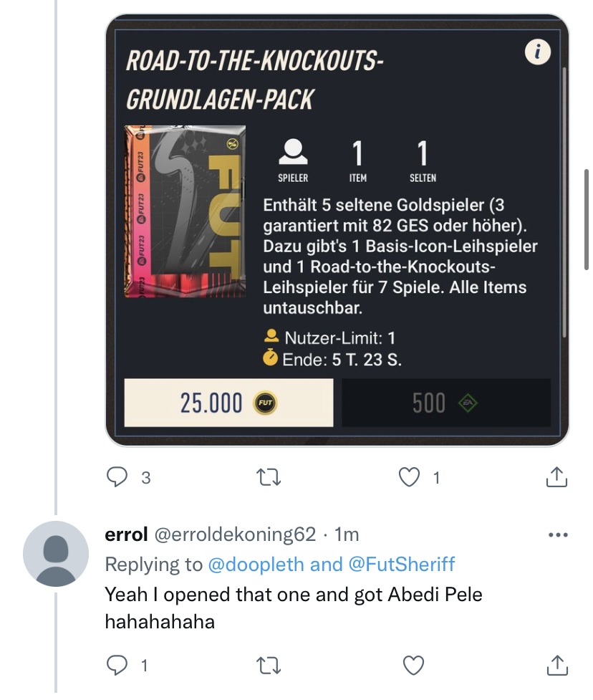Open the Road-to-the-Knockouts pack thumbnail
Viewport: 593px width, 700px height.
(185, 211)
